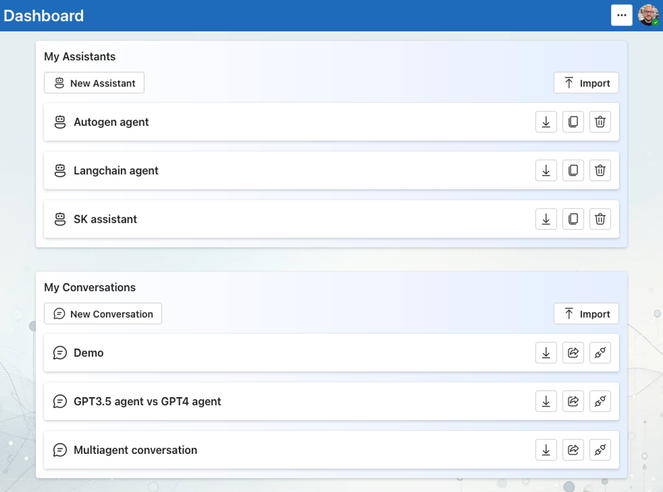Screen dimensions: 663x492
Task: Duplicate the SK assistant
Action: pyautogui.click(x=573, y=219)
